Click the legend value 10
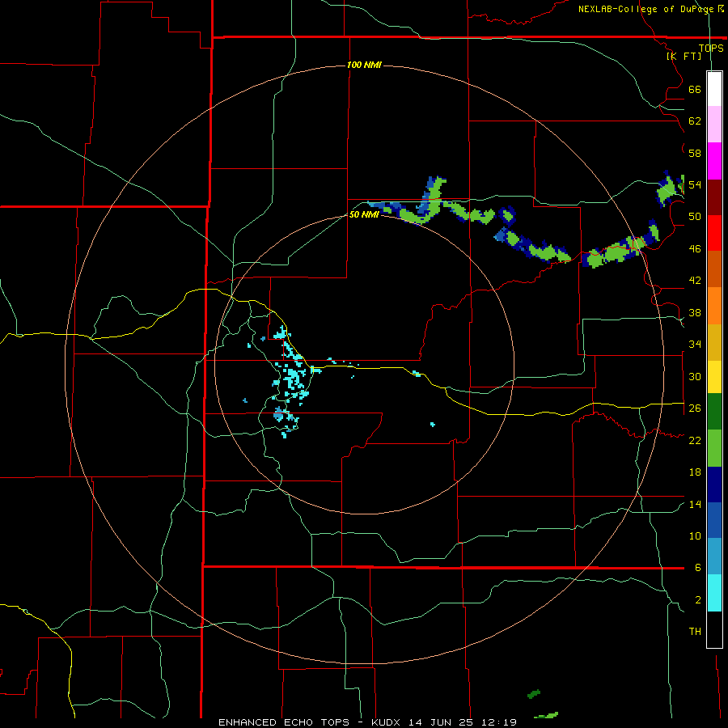728x728 pixels. tap(695, 535)
